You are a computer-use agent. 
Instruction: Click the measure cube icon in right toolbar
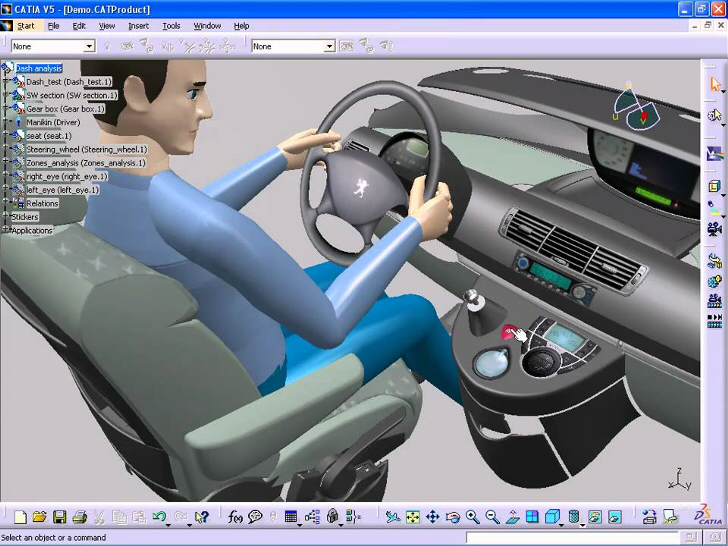(714, 187)
